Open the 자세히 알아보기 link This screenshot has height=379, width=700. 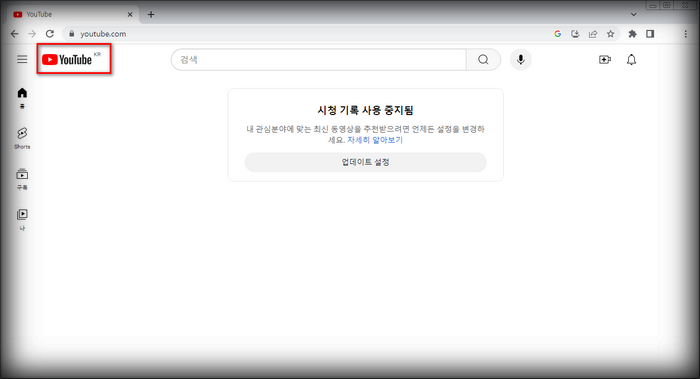click(x=375, y=140)
